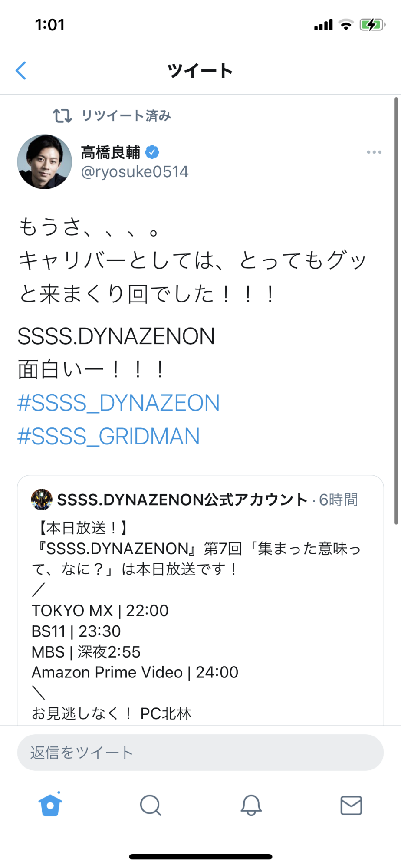Tap the back arrow icon
Screen dimensions: 401x868
pos(21,70)
